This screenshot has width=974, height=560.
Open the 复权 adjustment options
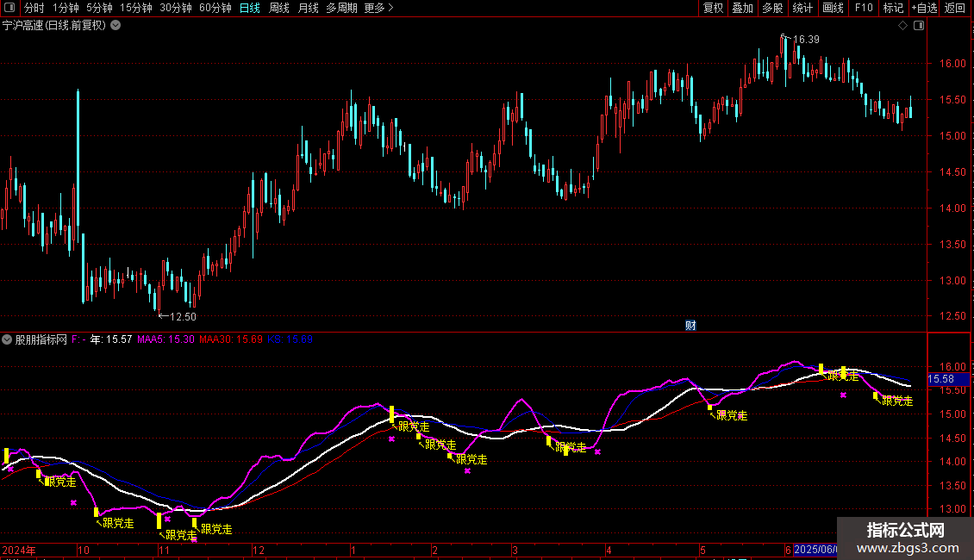coord(713,8)
